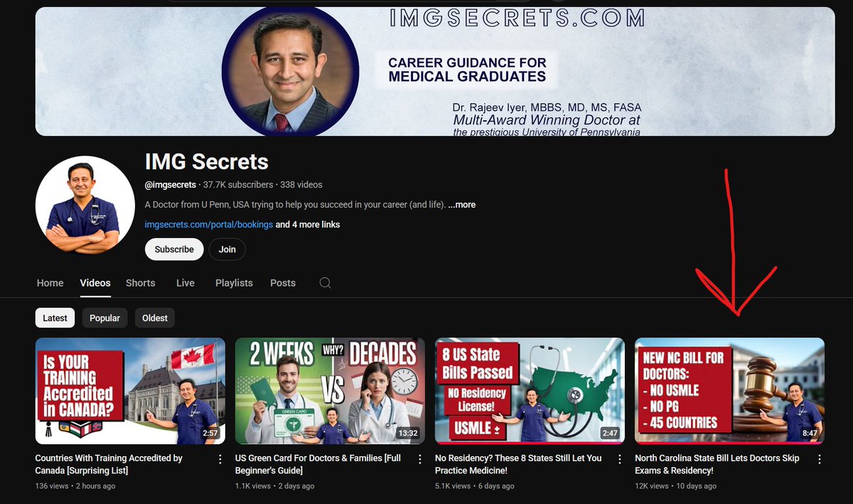This screenshot has width=853, height=504.
Task: Switch to the Posts tab
Action: [283, 283]
